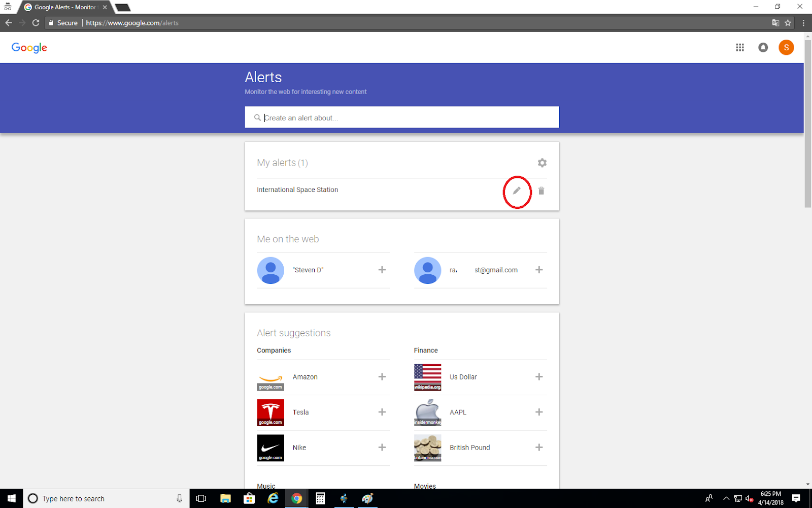The image size is (812, 508).
Task: Click the magnifier icon in alert search box
Action: point(257,117)
